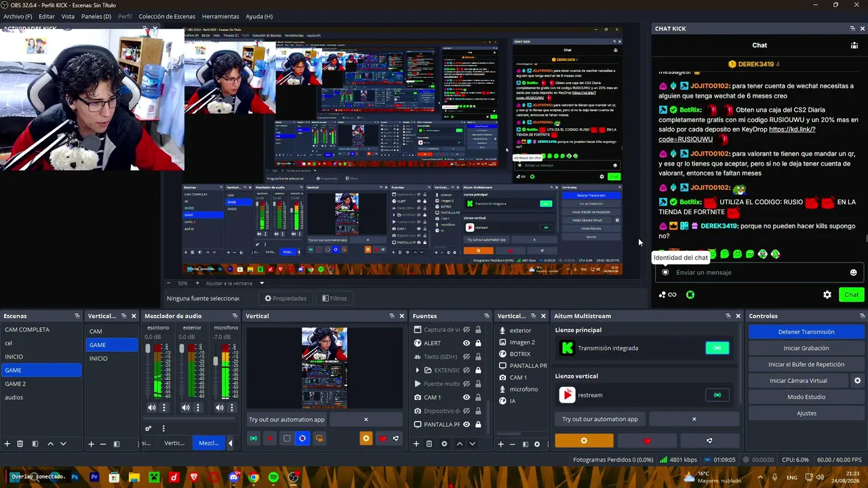Click Detener Transmisión button
This screenshot has height=488, width=868.
[806, 331]
